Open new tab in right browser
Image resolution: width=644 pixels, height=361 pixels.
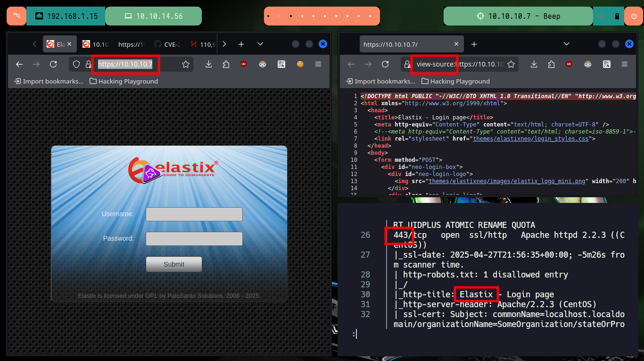tap(474, 44)
